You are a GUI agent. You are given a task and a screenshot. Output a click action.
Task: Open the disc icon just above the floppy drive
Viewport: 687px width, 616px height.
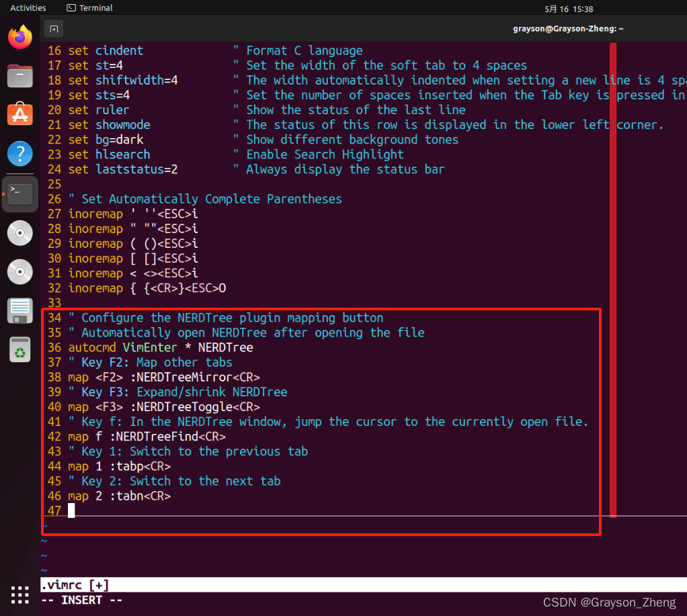point(20,272)
